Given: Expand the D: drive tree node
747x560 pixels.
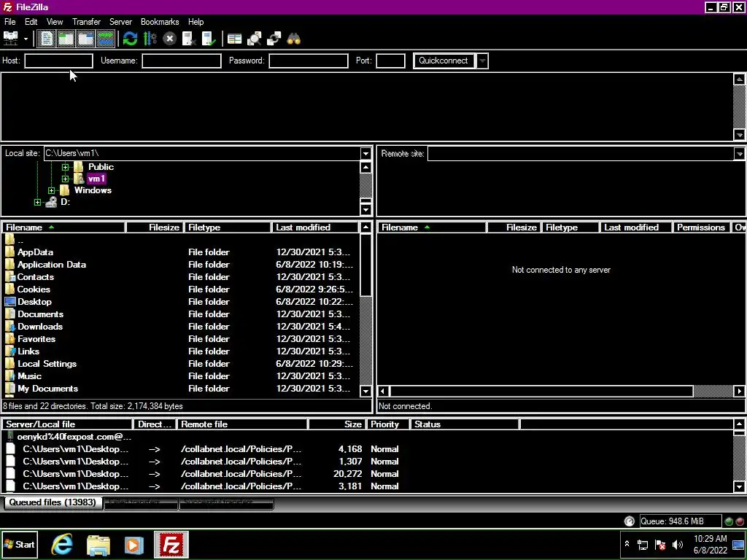Looking at the screenshot, I should click(38, 203).
